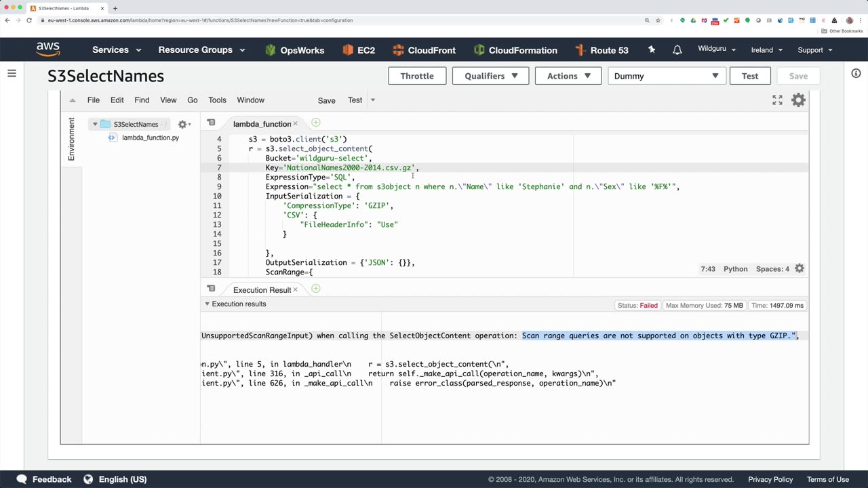This screenshot has height=488, width=868.
Task: Click the info icon on right side
Action: (x=856, y=73)
